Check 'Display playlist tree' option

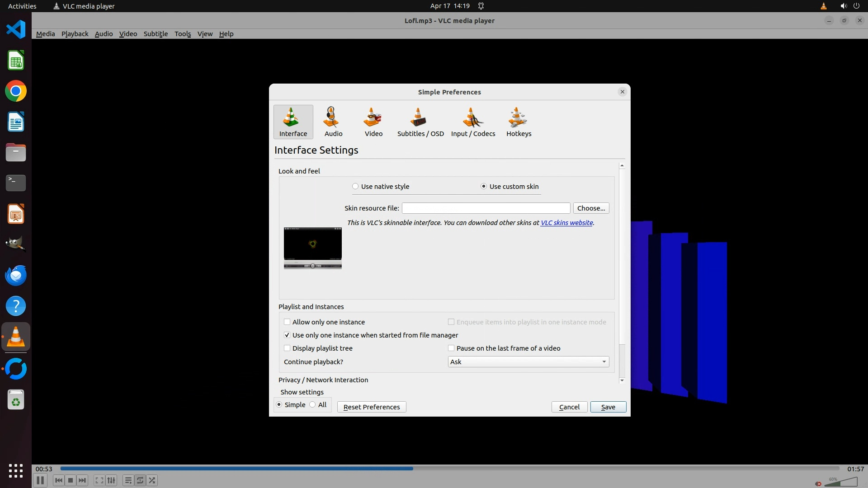pyautogui.click(x=287, y=348)
